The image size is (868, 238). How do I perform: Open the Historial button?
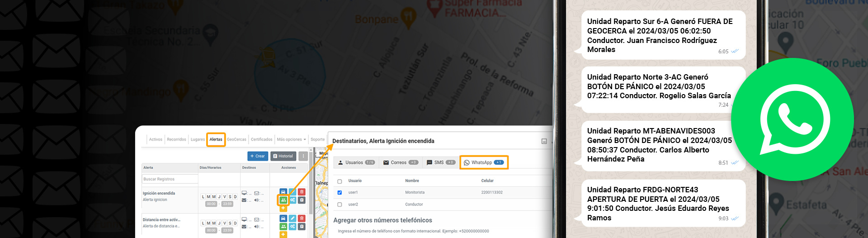tap(283, 156)
